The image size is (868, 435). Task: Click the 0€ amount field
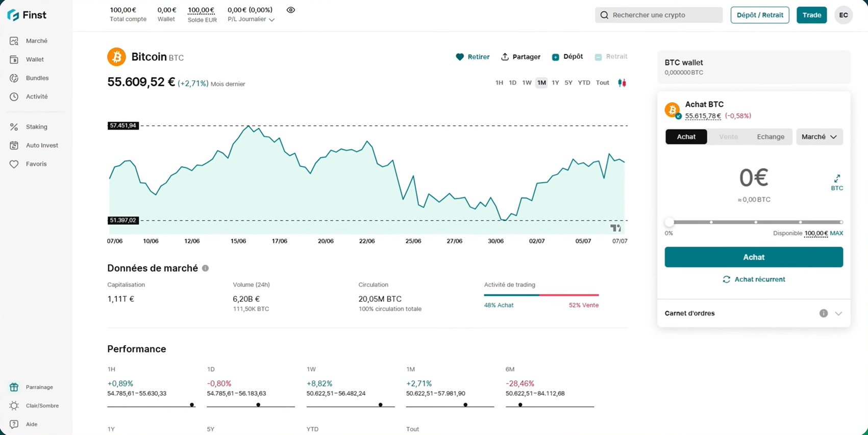coord(754,178)
